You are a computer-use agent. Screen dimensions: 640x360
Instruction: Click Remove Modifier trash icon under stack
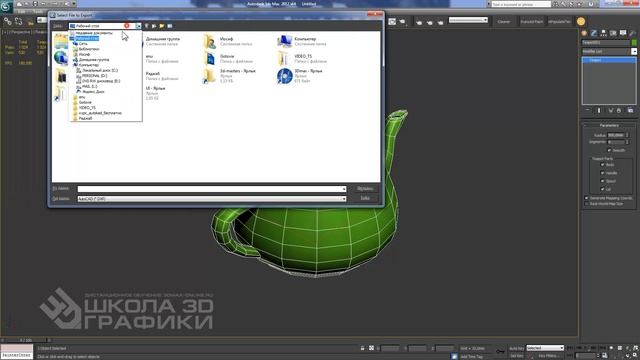[619, 111]
